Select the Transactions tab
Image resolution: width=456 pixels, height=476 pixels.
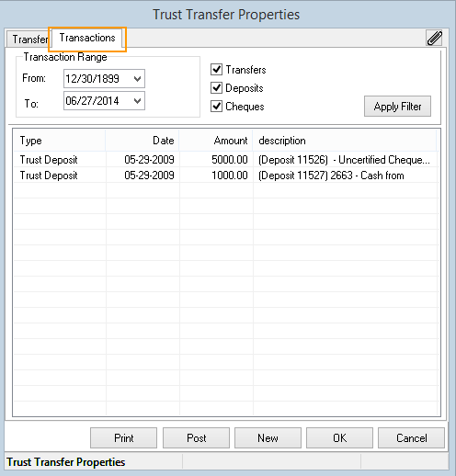(x=87, y=38)
